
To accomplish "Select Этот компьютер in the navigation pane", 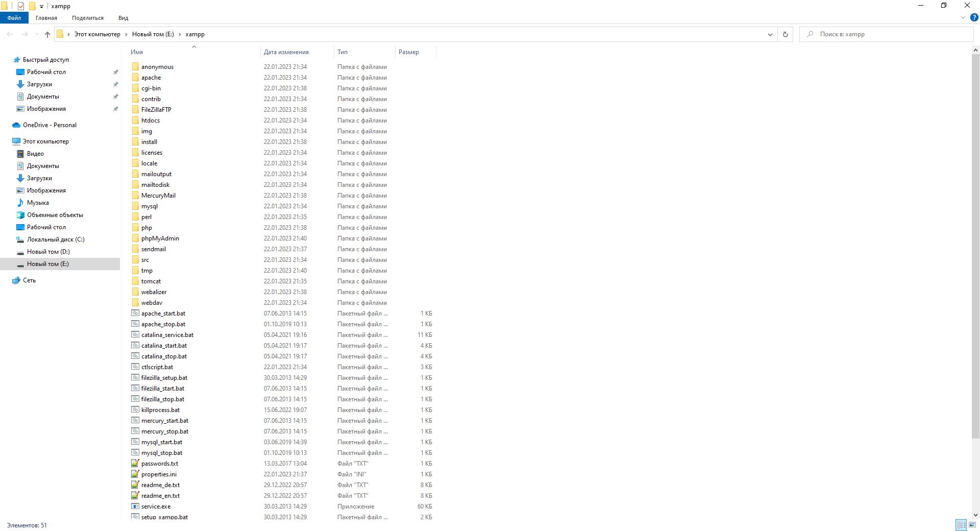I will (x=45, y=141).
